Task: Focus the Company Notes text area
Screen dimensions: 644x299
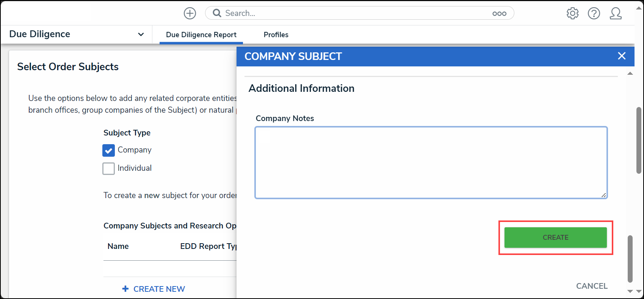Action: 431,162
